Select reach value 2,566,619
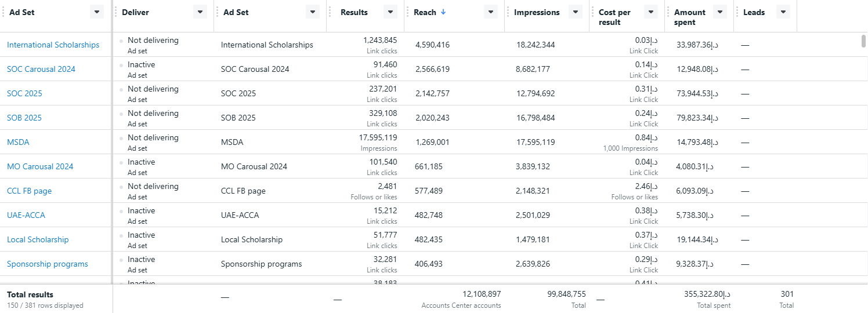This screenshot has height=313, width=868. 432,69
